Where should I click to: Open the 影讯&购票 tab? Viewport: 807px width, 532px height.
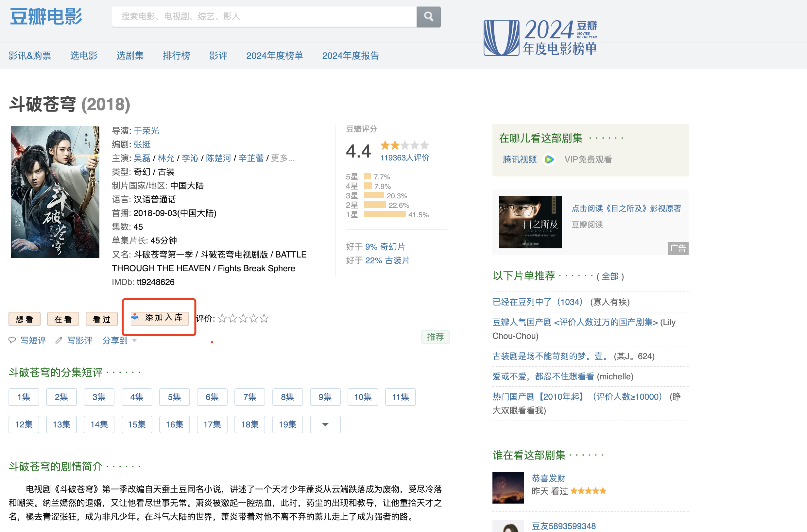pyautogui.click(x=30, y=56)
